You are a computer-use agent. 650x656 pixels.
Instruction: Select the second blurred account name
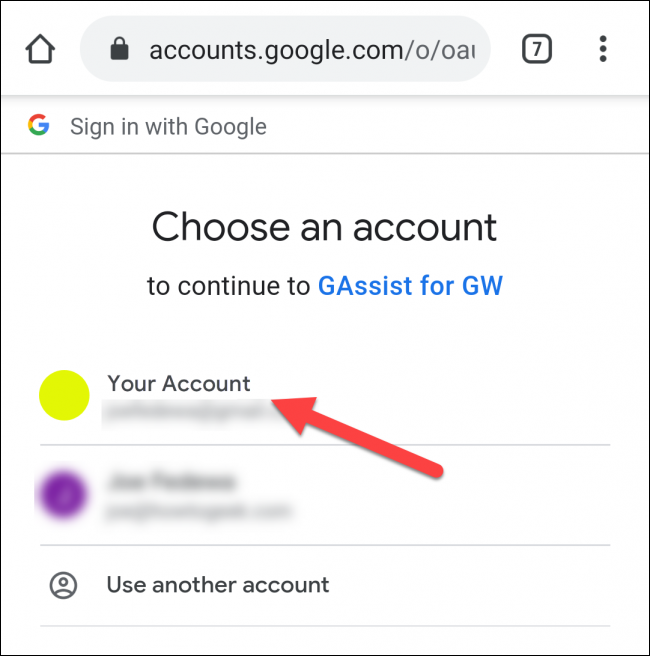(x=171, y=482)
